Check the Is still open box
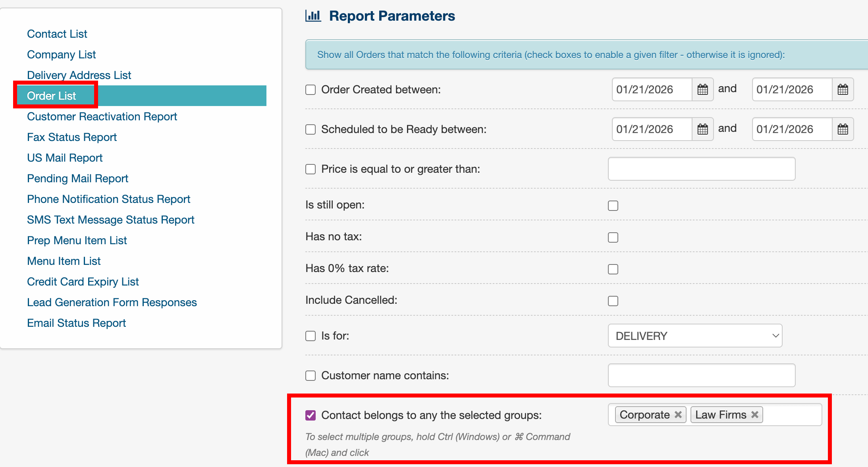Viewport: 868px width, 467px height. pos(613,206)
